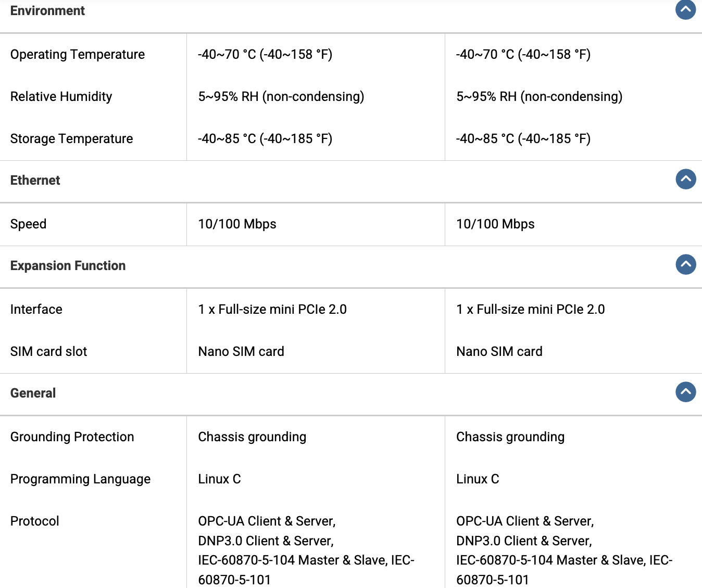Click Nano SIM card in right product column
Image resolution: width=702 pixels, height=588 pixels.
[x=499, y=351]
